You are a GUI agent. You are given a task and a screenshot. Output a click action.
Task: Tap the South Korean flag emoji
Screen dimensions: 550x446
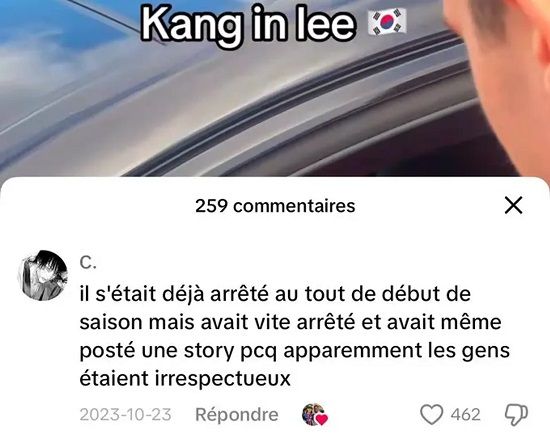(387, 22)
